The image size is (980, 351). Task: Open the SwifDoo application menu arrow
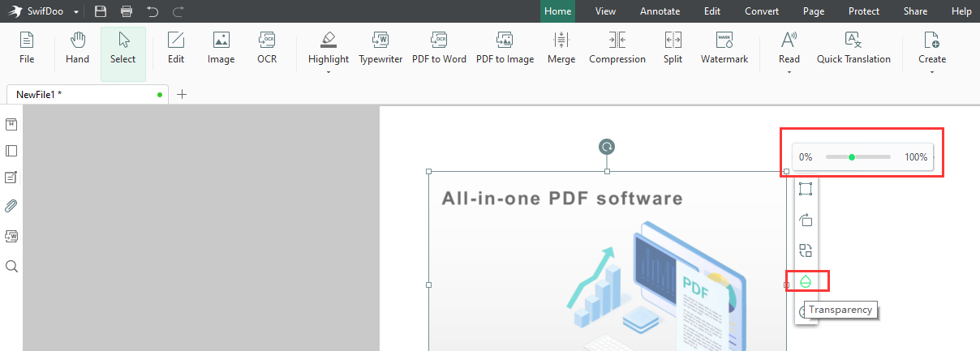(x=76, y=12)
